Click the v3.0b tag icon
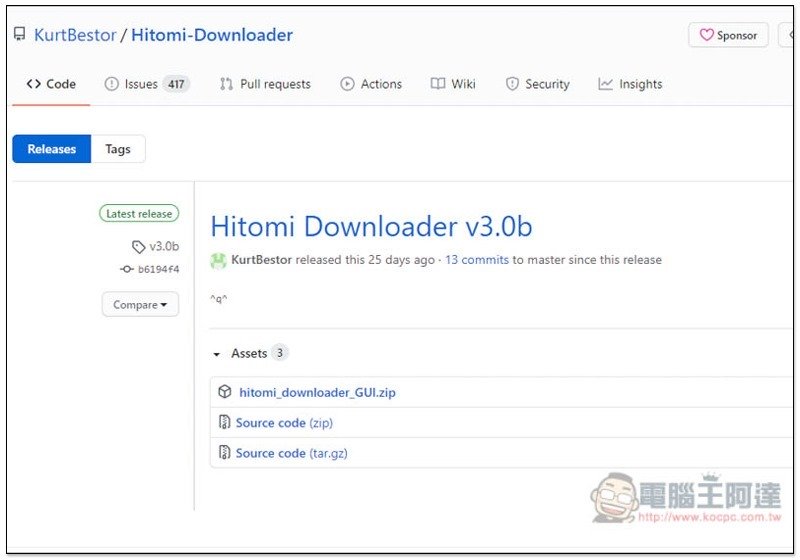800x560 pixels. [x=138, y=246]
